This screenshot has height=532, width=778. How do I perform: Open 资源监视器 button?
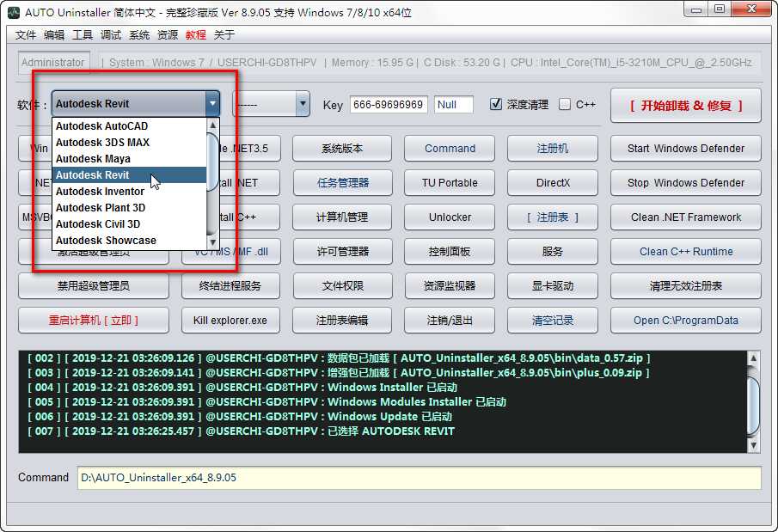click(450, 286)
